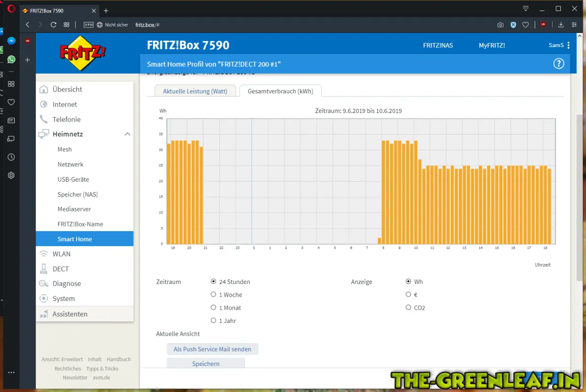Open Opera sidebar history clock icon
Screen dimensions: 586x392
11,157
